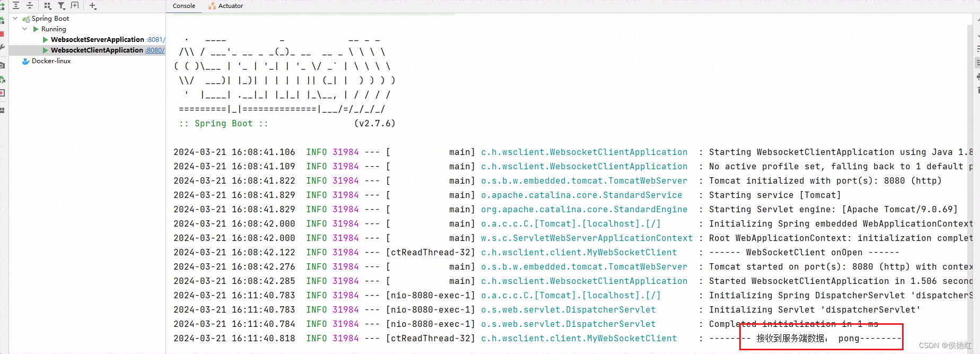The width and height of the screenshot is (980, 354).
Task: Click the Spring Boot leaf icon
Action: (x=26, y=19)
